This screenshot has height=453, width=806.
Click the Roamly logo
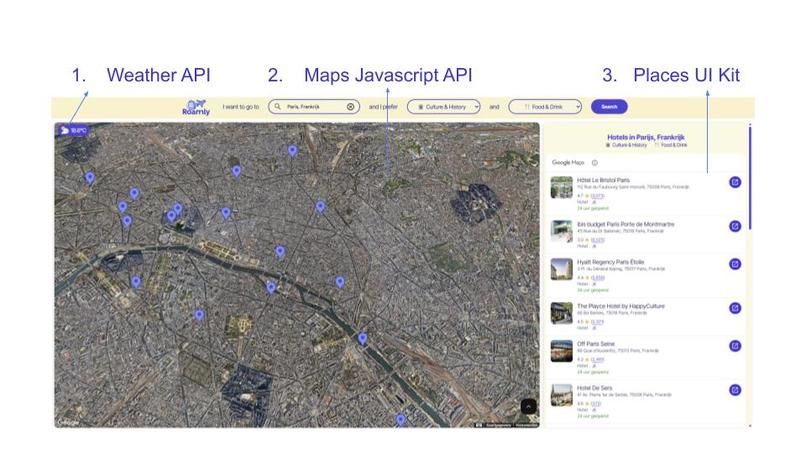(196, 107)
